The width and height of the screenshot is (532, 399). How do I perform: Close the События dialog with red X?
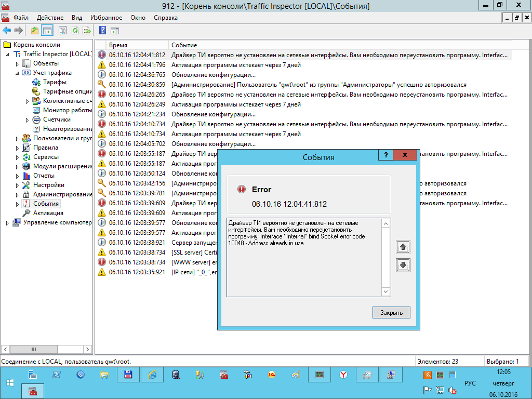pos(405,155)
